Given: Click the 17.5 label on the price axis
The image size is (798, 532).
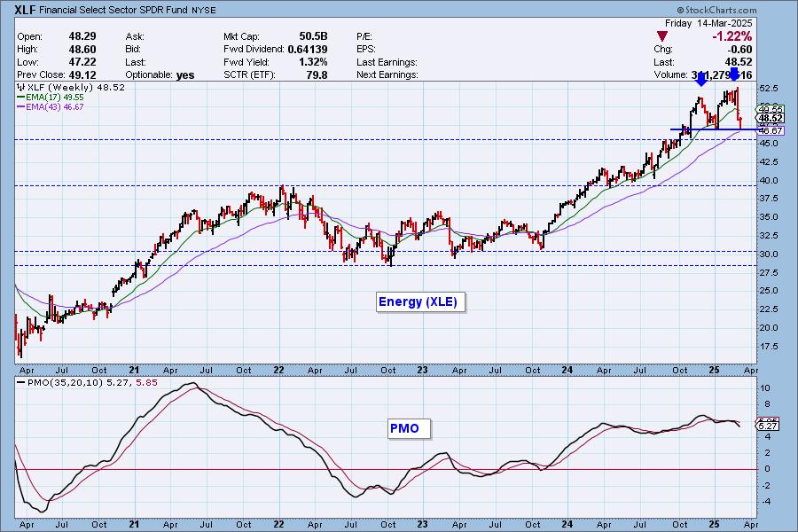Looking at the screenshot, I should coord(769,346).
